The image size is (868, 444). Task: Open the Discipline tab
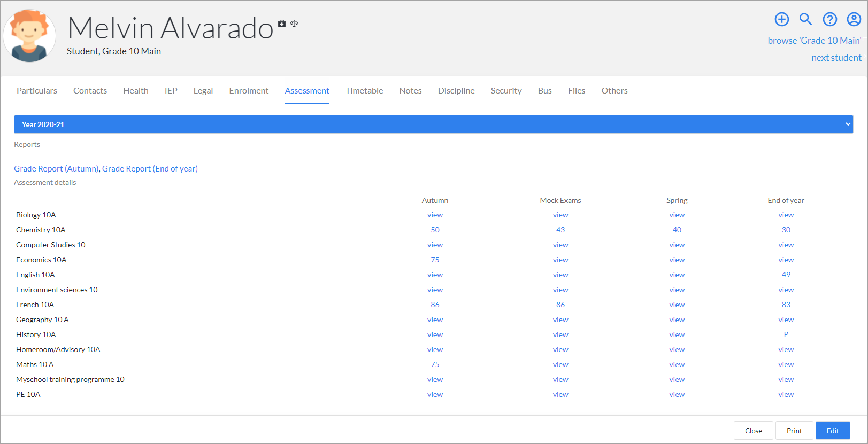tap(456, 91)
